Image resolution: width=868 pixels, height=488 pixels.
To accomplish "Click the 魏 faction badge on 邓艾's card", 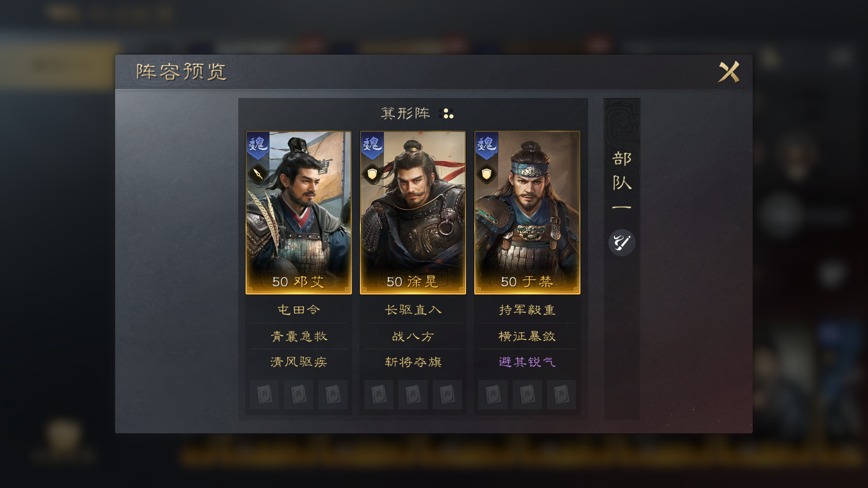I will (258, 145).
